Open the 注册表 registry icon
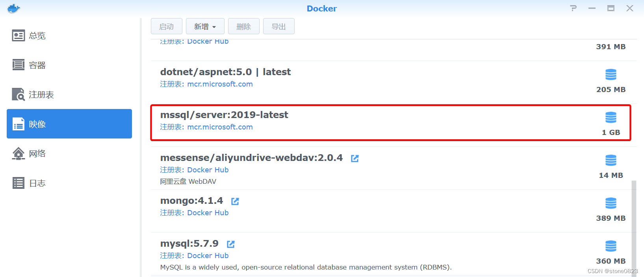 (19, 94)
